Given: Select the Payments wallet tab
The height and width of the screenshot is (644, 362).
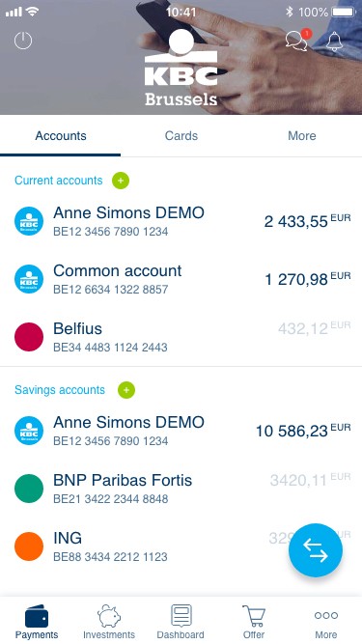Looking at the screenshot, I should click(37, 621).
